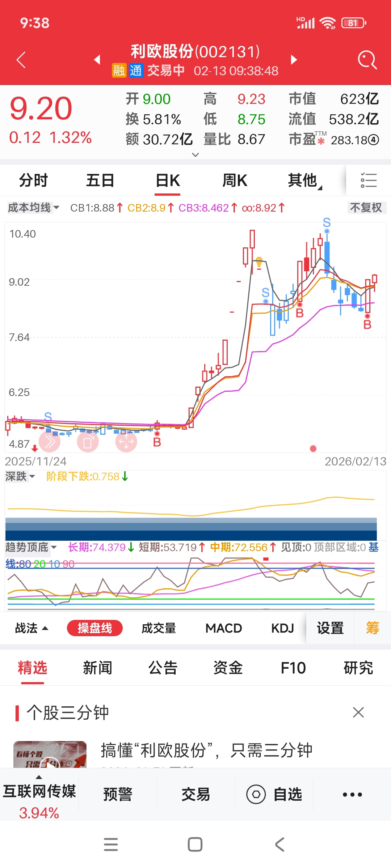Open the 深跌 indicator dropdown

(20, 476)
